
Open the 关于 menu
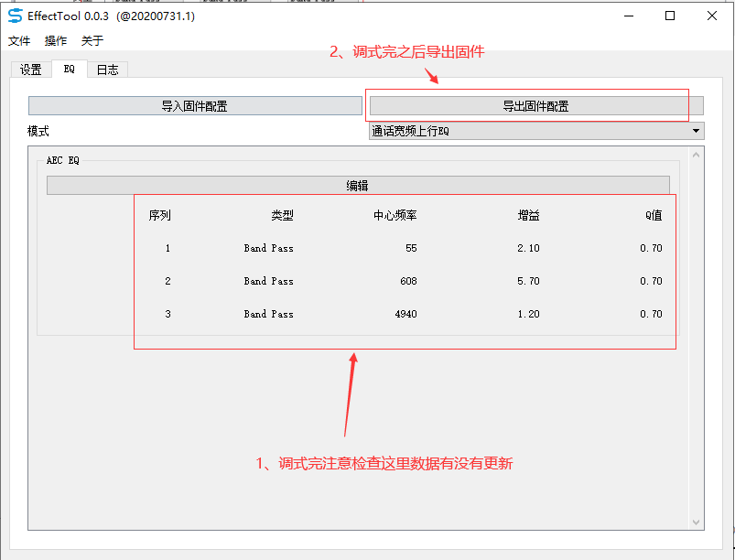pos(92,41)
